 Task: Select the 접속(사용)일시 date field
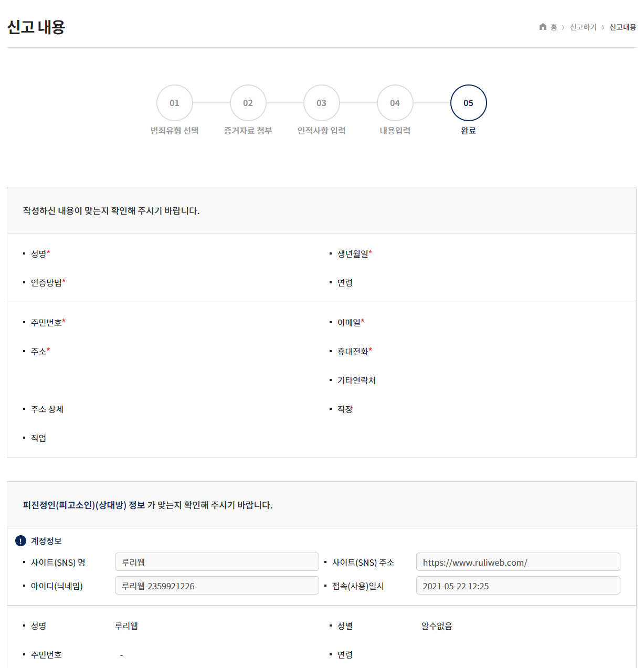coord(518,585)
